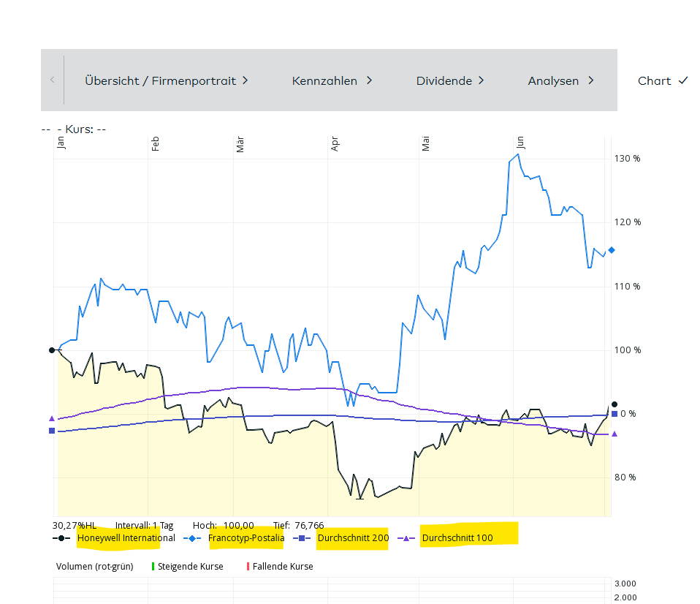The height and width of the screenshot is (604, 700).
Task: Expand the chevron beside Dividende
Action: (x=482, y=80)
